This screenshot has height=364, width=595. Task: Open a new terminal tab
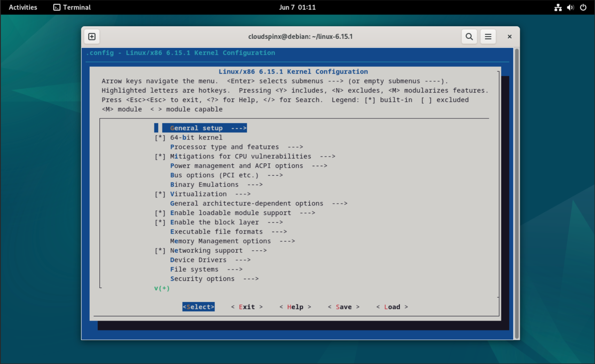click(92, 36)
